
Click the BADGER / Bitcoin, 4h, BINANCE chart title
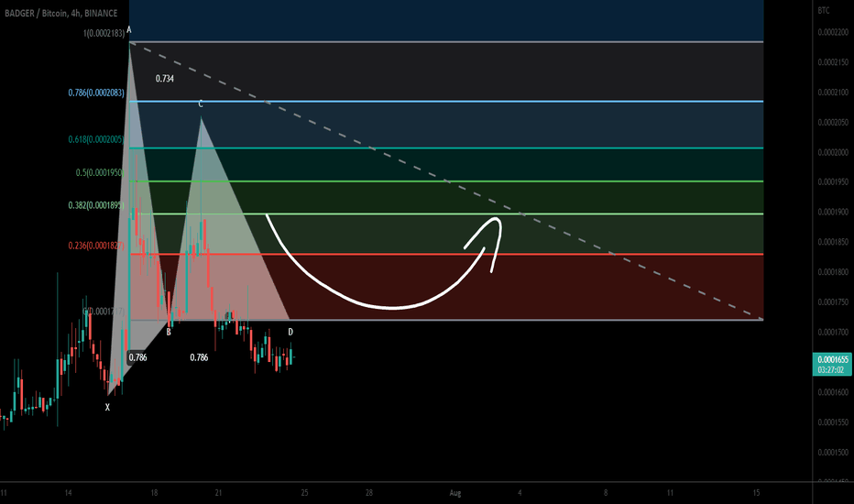tap(61, 13)
